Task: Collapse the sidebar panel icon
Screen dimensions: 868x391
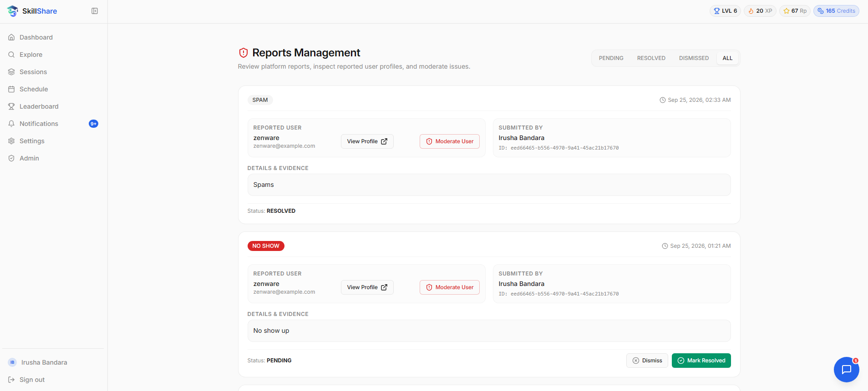Action: point(95,11)
